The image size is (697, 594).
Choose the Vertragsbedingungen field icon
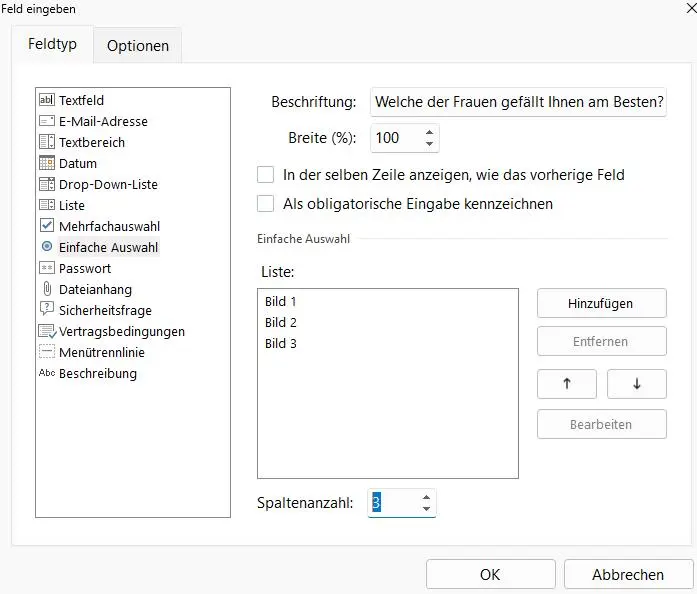[x=47, y=331]
